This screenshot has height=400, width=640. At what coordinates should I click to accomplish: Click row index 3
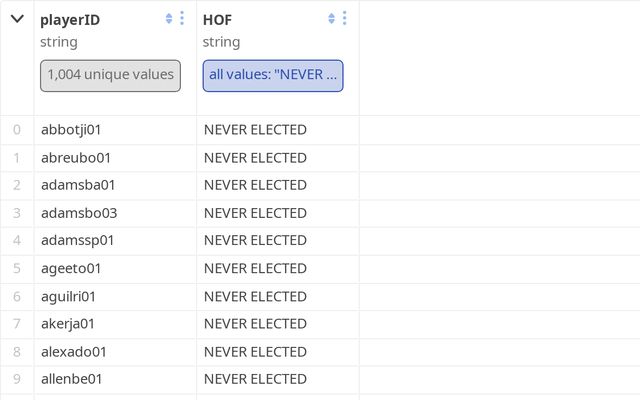click(17, 213)
